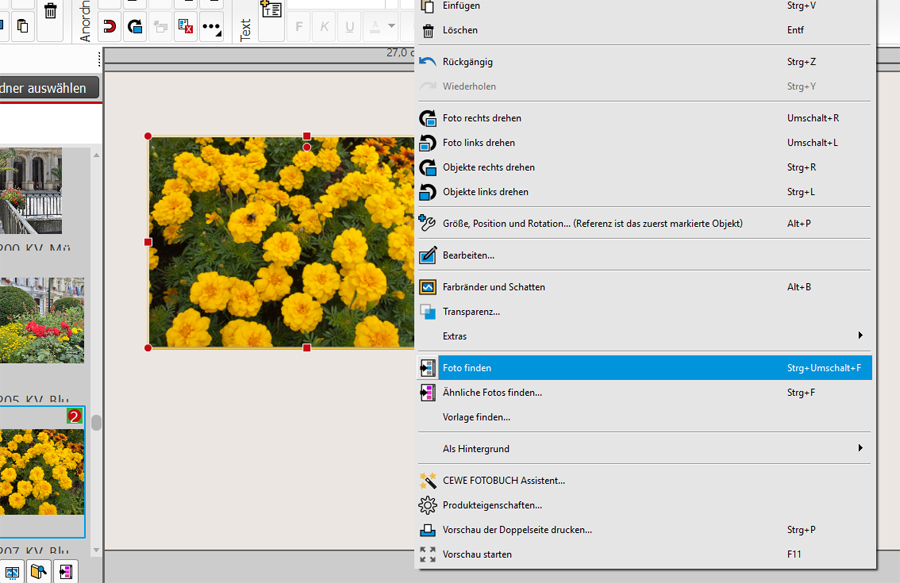
Task: Choose Foto rechts drehen menu entry
Action: (x=482, y=118)
